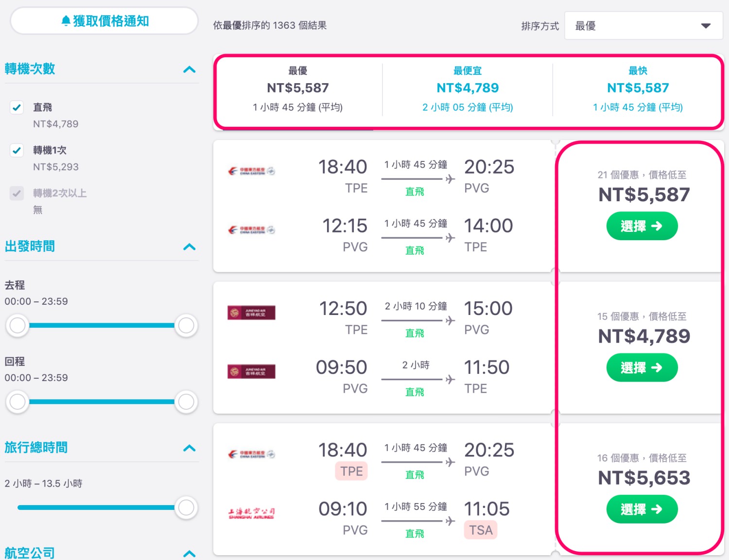Toggle the 轉機2次以上 checkbox
The image size is (729, 560).
(17, 193)
